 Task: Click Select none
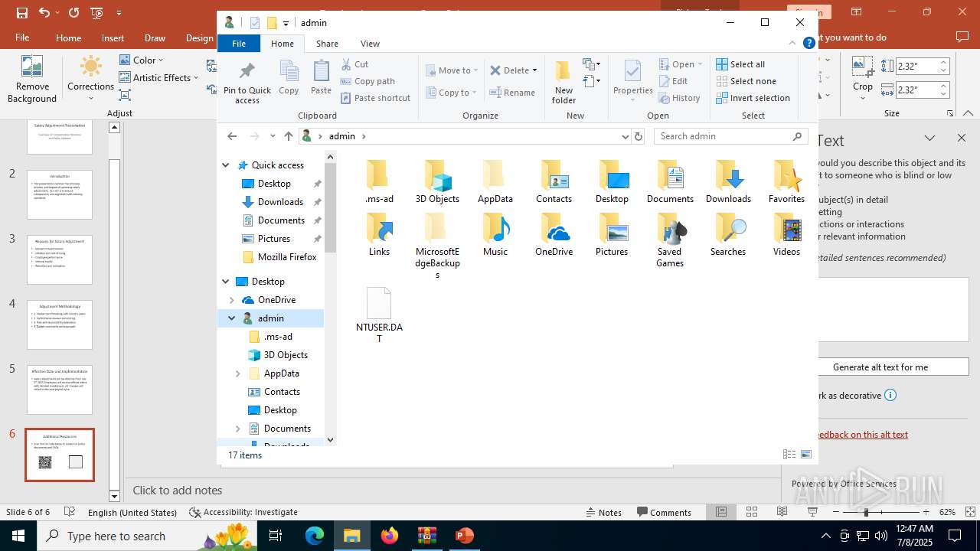[746, 81]
